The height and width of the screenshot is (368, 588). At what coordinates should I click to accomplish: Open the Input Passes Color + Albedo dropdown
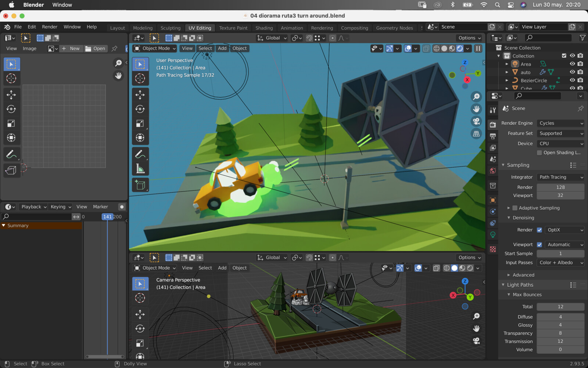pos(560,263)
